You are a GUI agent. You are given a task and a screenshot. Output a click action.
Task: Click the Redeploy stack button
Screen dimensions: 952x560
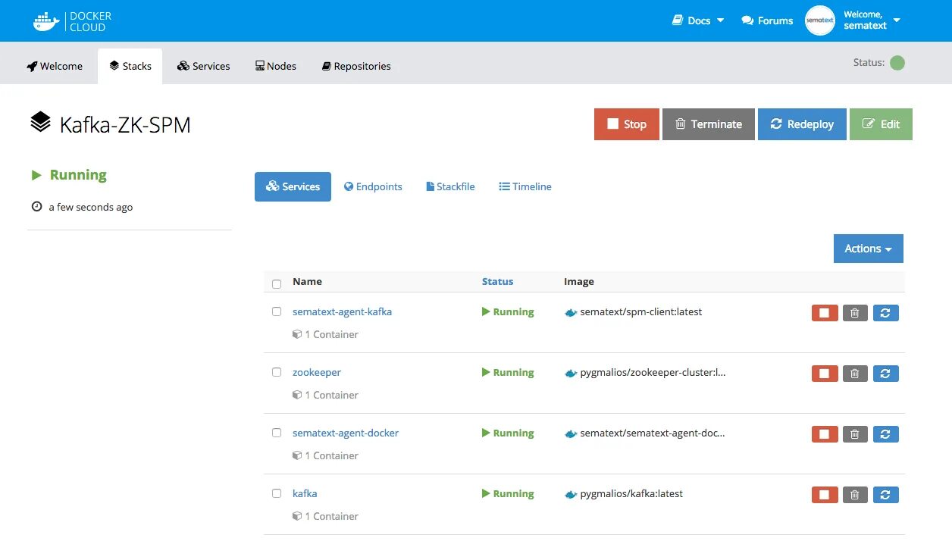click(802, 124)
